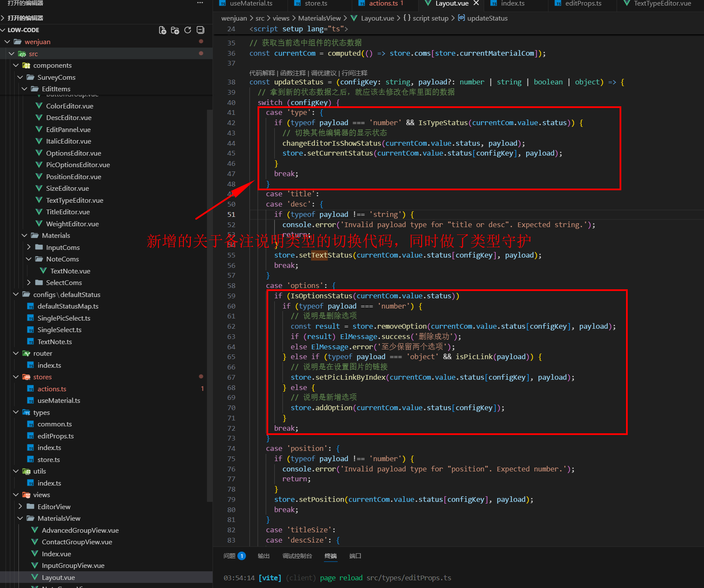Click the problems count badge next to 问题
Image resolution: width=704 pixels, height=588 pixels.
pyautogui.click(x=242, y=556)
